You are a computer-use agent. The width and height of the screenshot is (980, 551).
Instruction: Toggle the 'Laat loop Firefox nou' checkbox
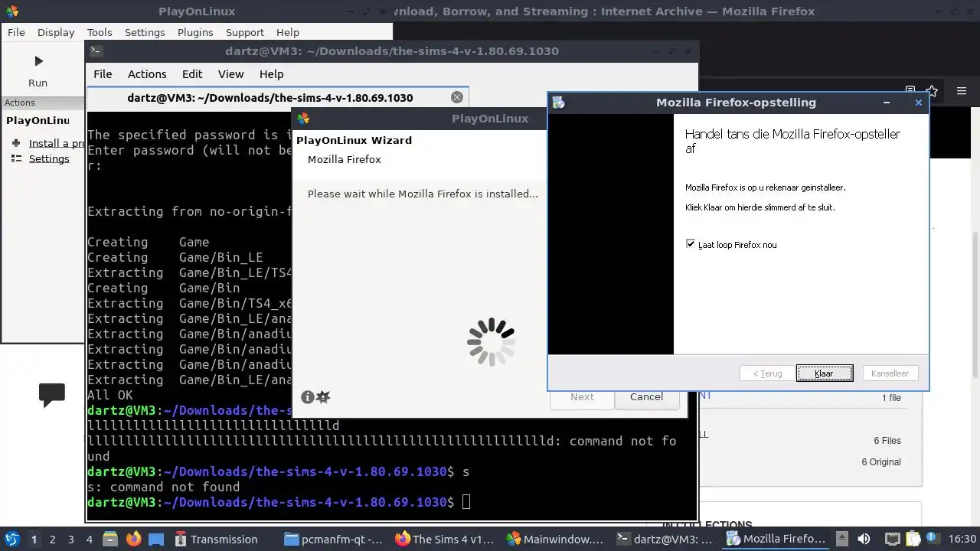click(691, 244)
